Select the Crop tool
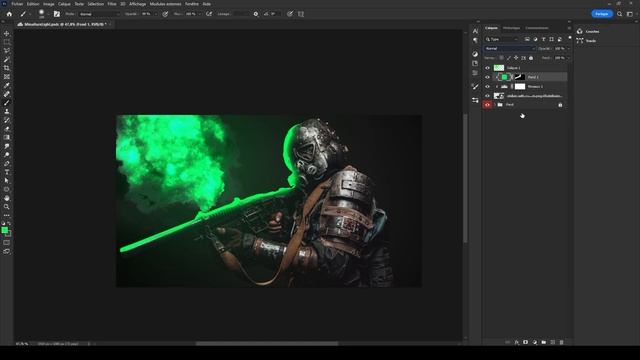The image size is (640, 360). click(x=7, y=68)
